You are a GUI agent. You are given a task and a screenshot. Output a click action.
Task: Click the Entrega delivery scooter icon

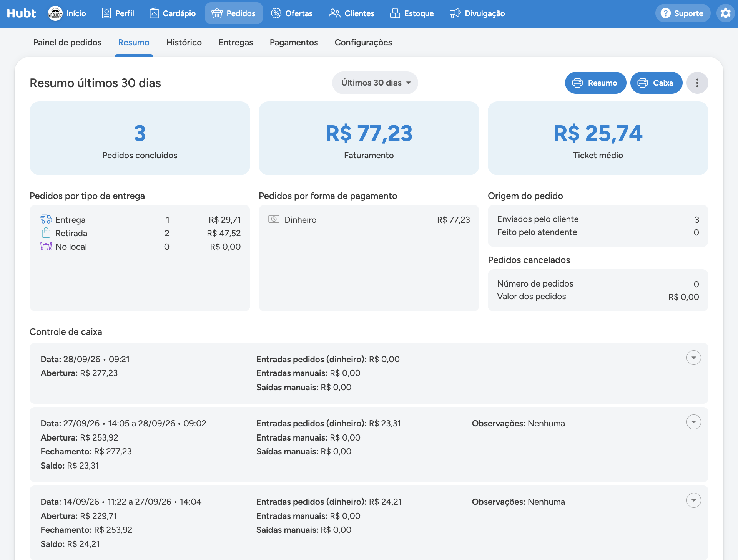46,219
